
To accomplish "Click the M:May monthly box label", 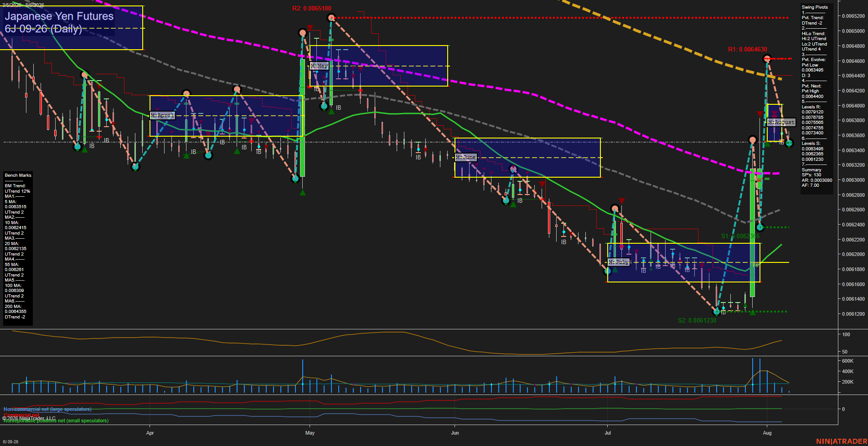I will pyautogui.click(x=319, y=66).
